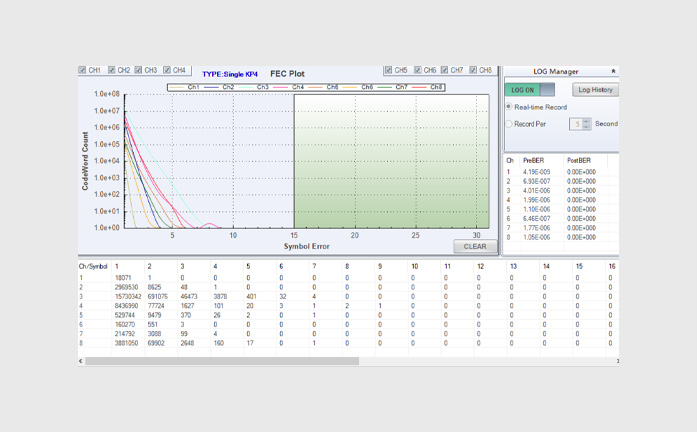Viewport: 697px width, 432px height.
Task: Select the PreBER value 1.10E-006
Action: click(537, 209)
